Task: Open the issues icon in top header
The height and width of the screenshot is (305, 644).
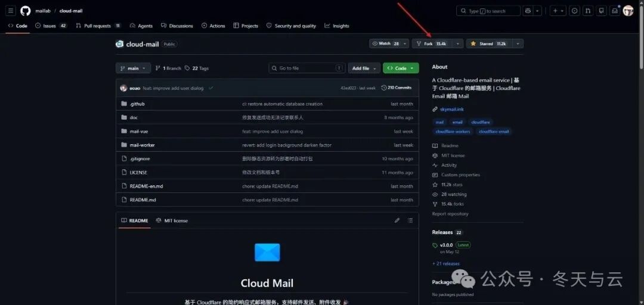Action: coord(575,11)
